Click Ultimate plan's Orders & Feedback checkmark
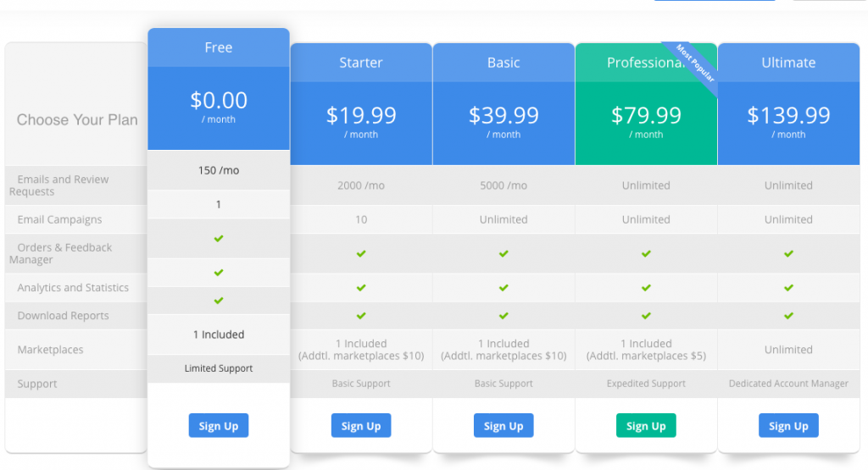The image size is (868, 470). point(789,253)
